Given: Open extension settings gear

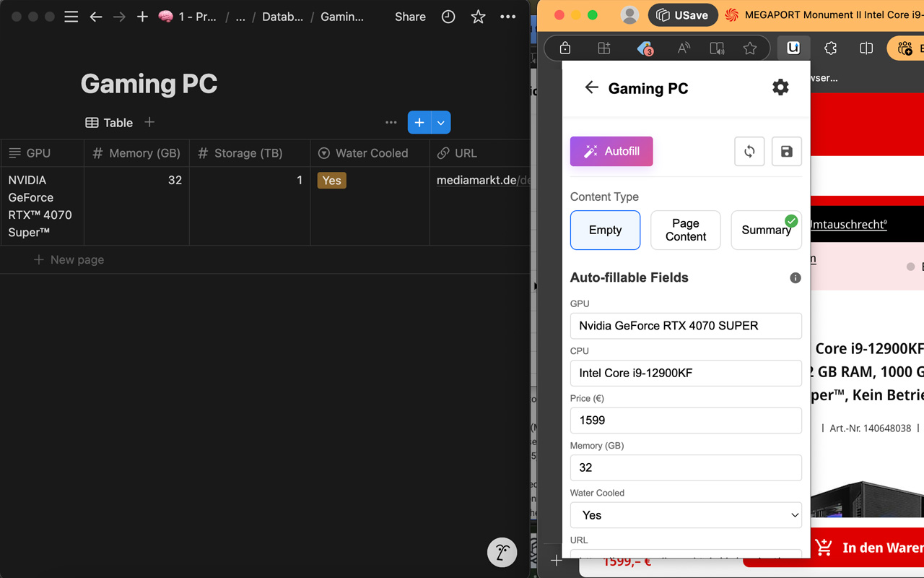Looking at the screenshot, I should point(780,87).
